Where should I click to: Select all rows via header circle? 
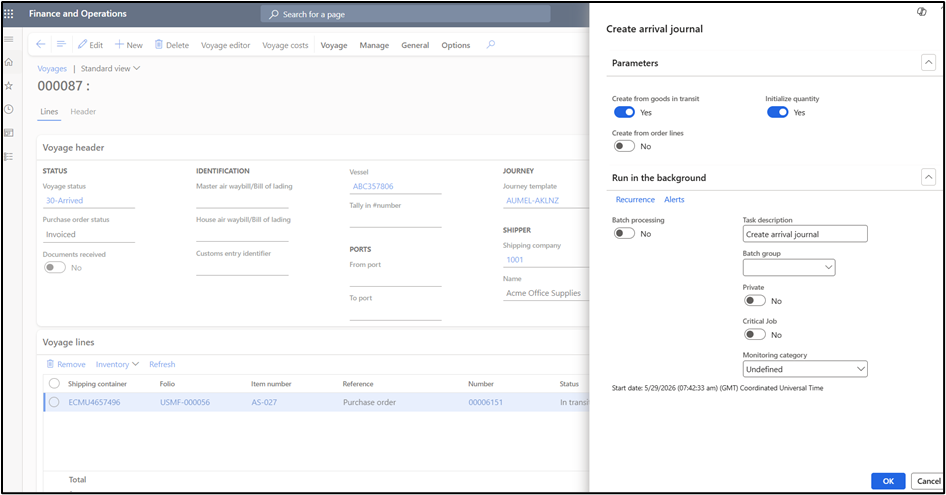point(54,383)
